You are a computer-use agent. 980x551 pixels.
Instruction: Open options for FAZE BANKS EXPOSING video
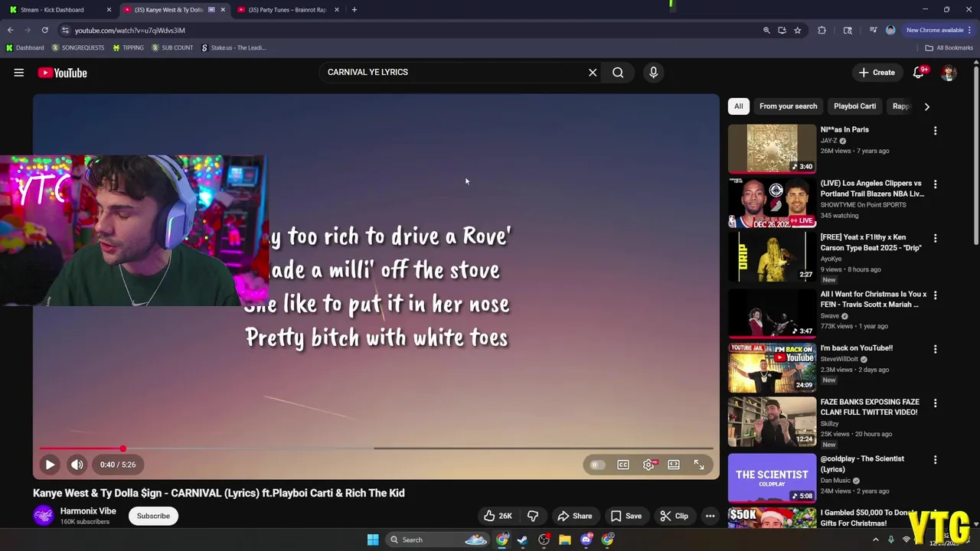[935, 403]
